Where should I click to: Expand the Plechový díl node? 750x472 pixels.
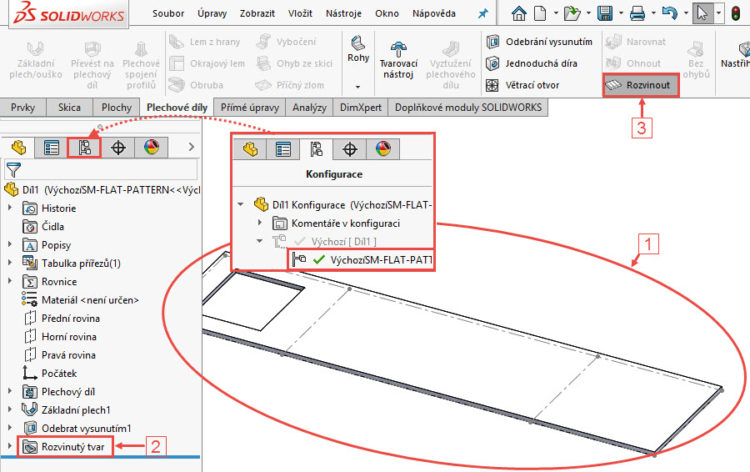10,391
